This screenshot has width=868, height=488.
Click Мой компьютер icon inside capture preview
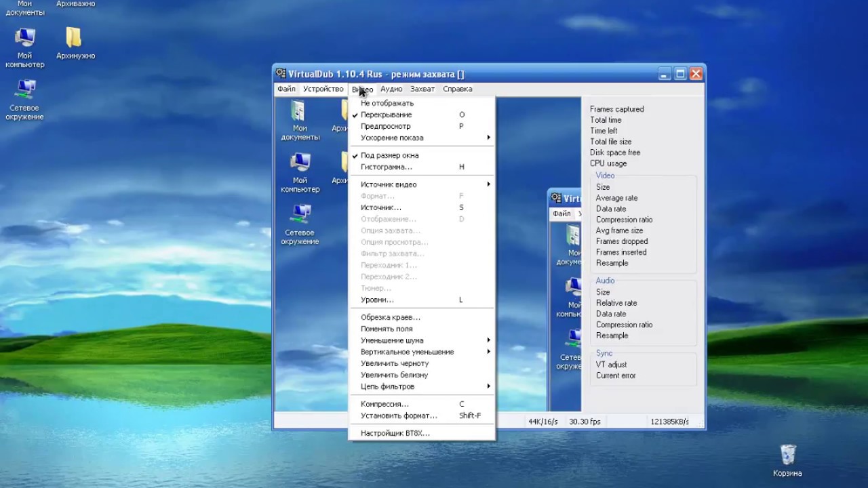300,173
